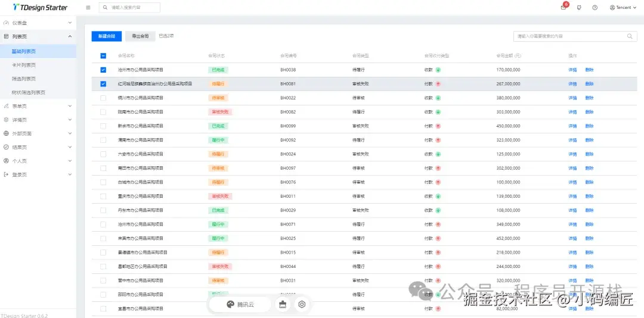Image resolution: width=644 pixels, height=318 pixels.
Task: Click contract number BH0071
Action: 288,224
